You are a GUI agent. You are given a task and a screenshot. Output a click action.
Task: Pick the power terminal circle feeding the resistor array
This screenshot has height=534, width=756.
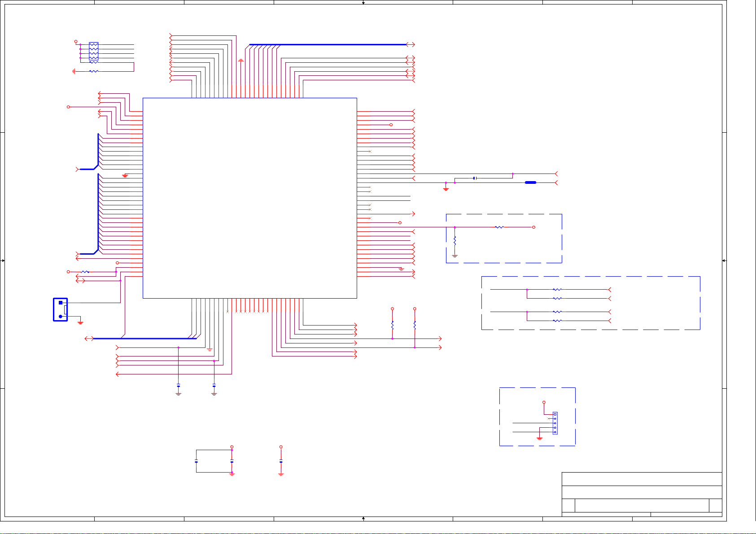76,41
